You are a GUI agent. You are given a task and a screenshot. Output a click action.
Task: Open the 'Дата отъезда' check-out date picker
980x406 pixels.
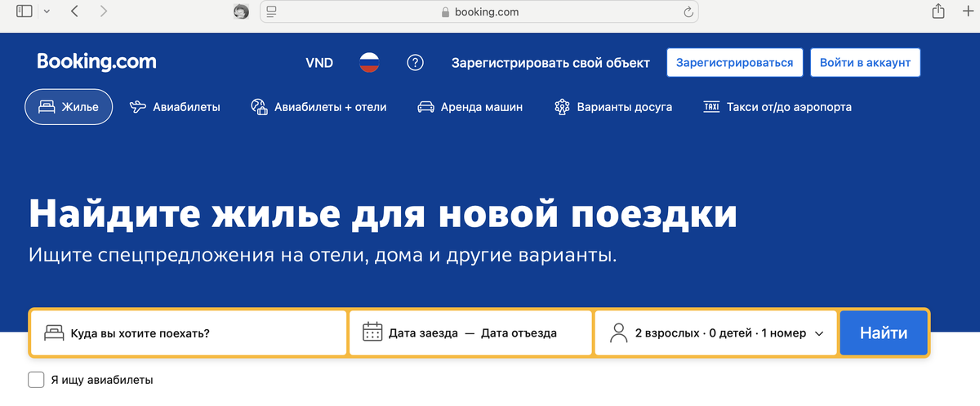pos(519,333)
